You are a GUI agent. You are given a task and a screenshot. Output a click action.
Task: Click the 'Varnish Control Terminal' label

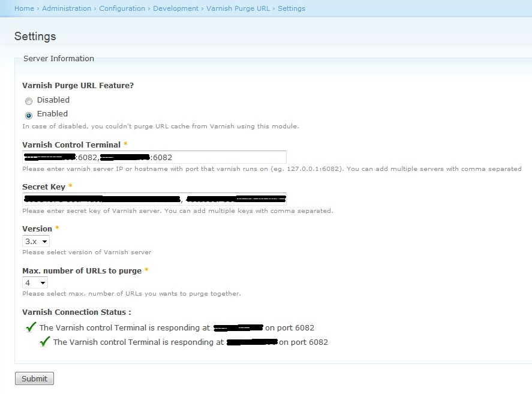[x=71, y=145]
